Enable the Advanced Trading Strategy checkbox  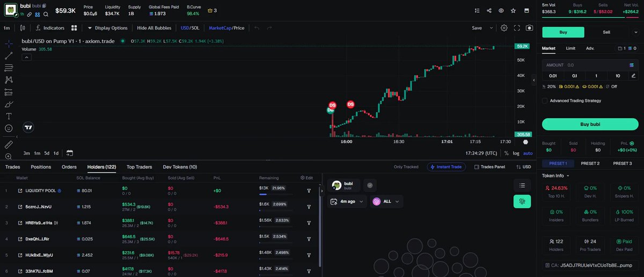click(545, 100)
